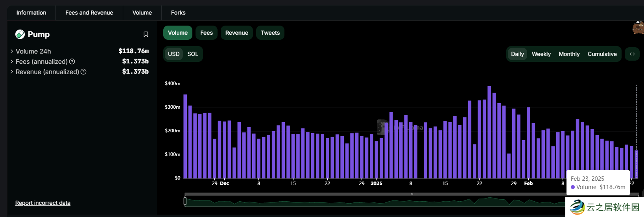Switch chart denomination to SOL

click(193, 54)
